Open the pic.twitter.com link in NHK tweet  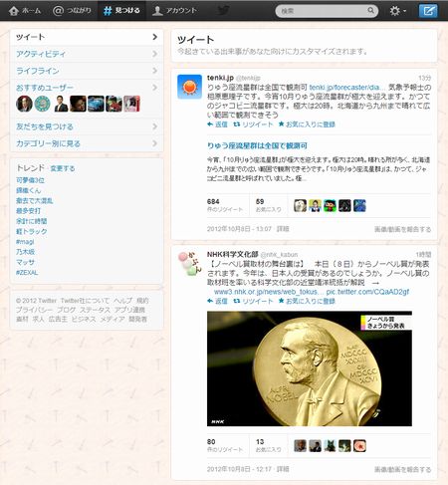click(367, 292)
